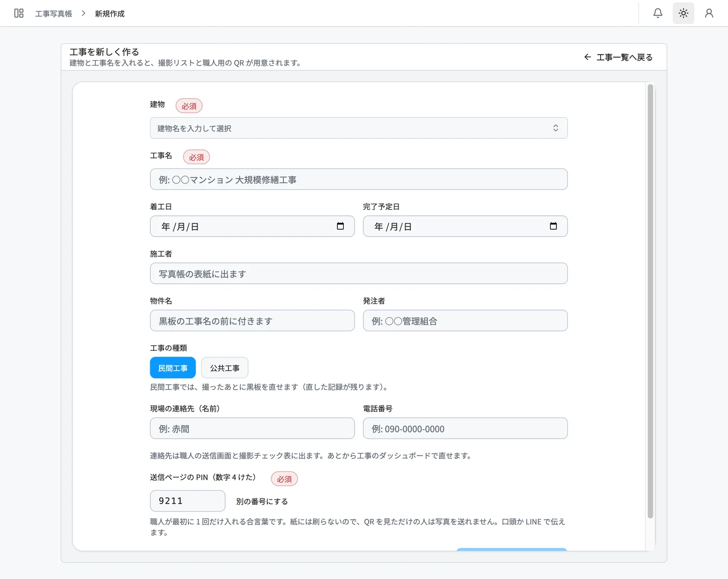The image size is (728, 579).
Task: Expand the 建物 building combo box
Action: click(x=359, y=128)
